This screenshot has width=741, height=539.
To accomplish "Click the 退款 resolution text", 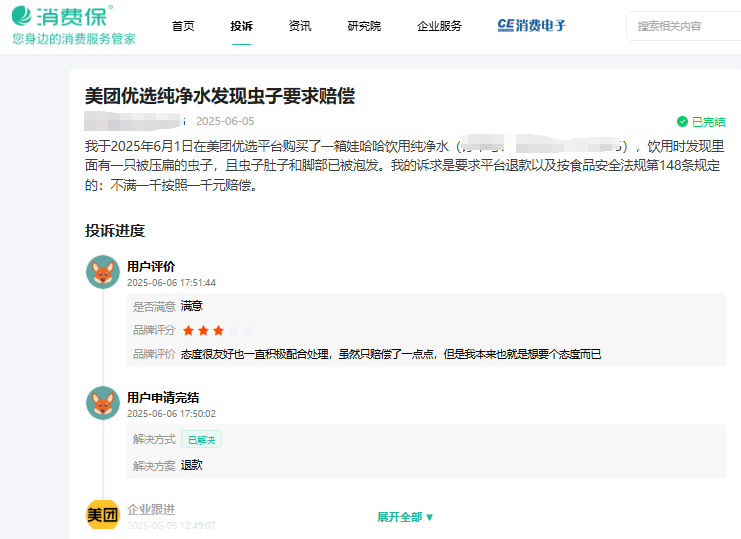I will tap(191, 465).
